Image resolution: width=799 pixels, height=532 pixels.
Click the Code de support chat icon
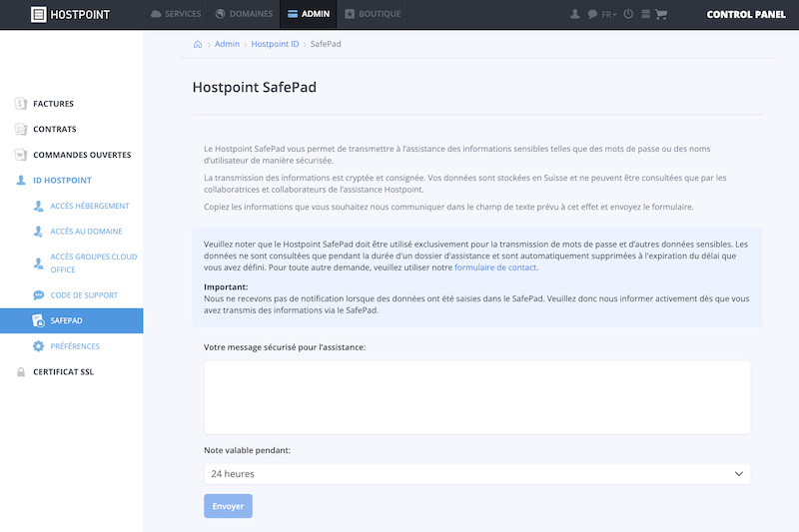coord(38,295)
